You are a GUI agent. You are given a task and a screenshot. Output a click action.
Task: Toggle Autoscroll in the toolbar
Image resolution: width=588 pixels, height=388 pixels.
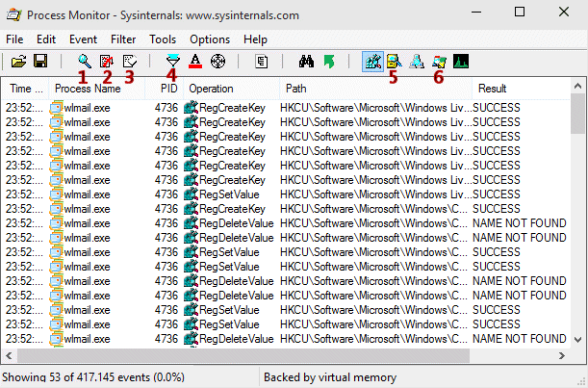pyautogui.click(x=107, y=62)
